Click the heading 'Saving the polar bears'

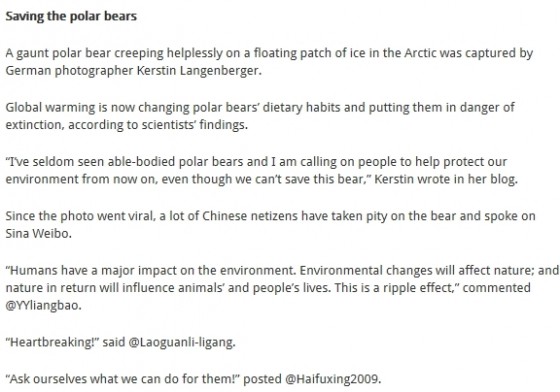(x=71, y=16)
